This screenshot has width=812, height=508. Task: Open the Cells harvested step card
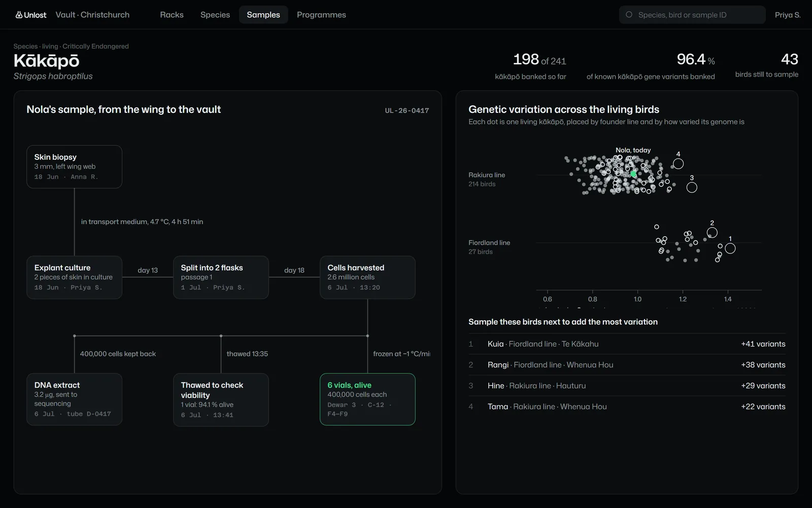(367, 277)
